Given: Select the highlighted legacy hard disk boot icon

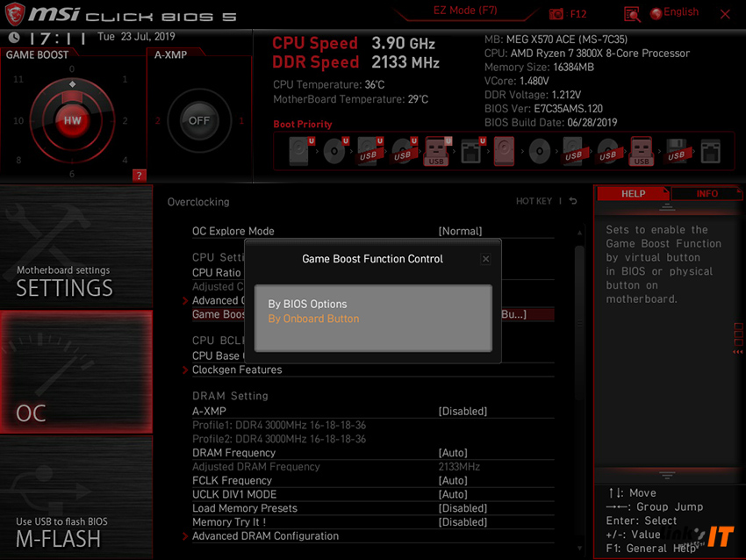Looking at the screenshot, I should click(505, 151).
